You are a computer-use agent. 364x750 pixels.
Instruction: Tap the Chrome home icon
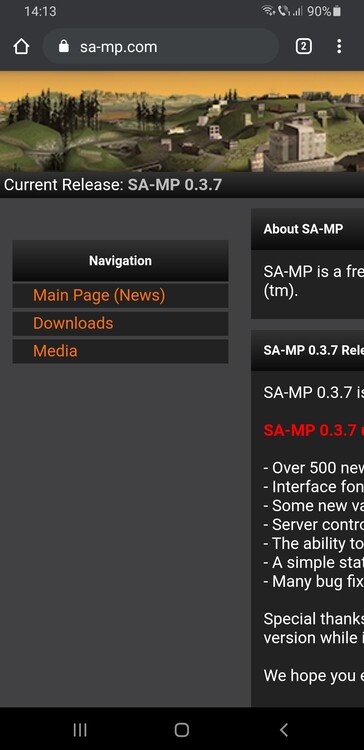tap(22, 46)
